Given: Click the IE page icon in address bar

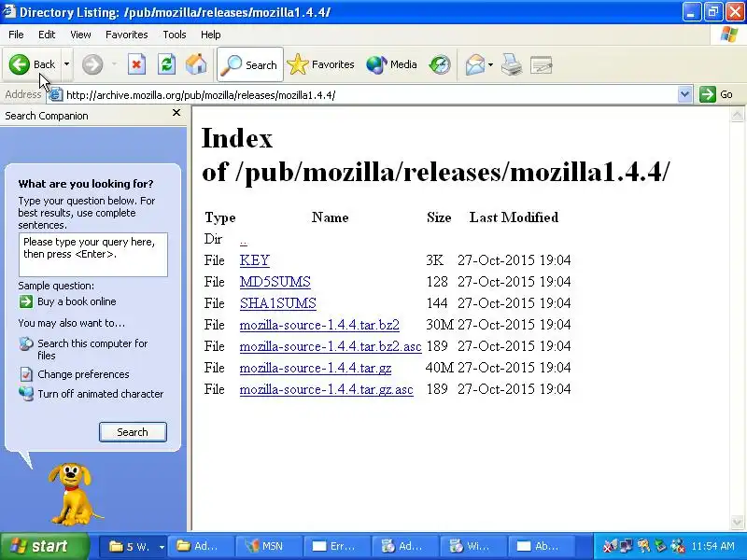Looking at the screenshot, I should (55, 95).
